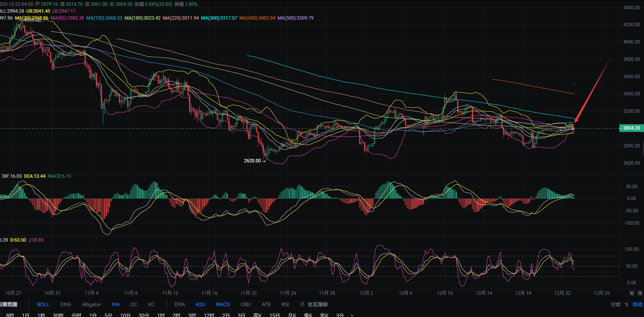Enable the OBV sub-indicator
The image size is (644, 317).
tap(246, 304)
